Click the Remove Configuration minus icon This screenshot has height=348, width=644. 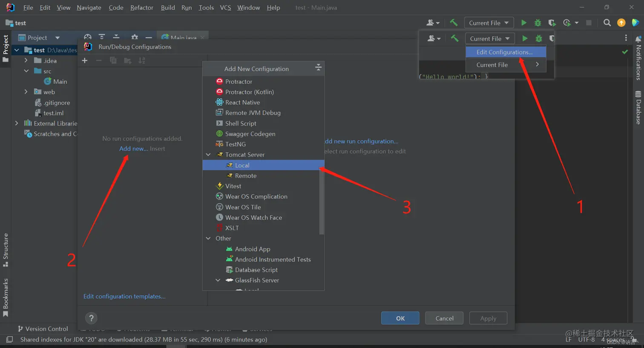pos(99,61)
